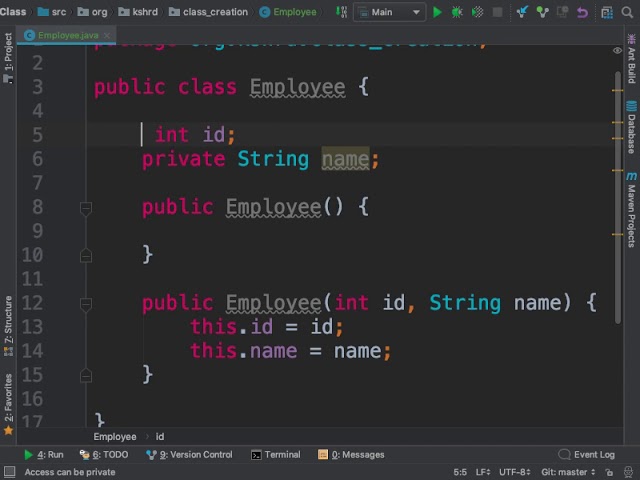Open the Run tool window
The image size is (640, 480).
click(x=44, y=455)
